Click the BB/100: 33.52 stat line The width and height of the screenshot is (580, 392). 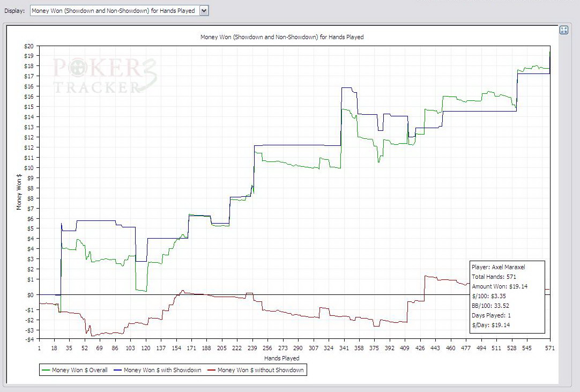click(490, 306)
